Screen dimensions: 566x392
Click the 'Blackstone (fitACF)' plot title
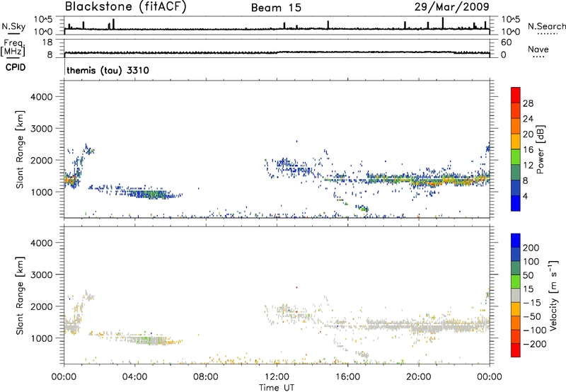125,6
